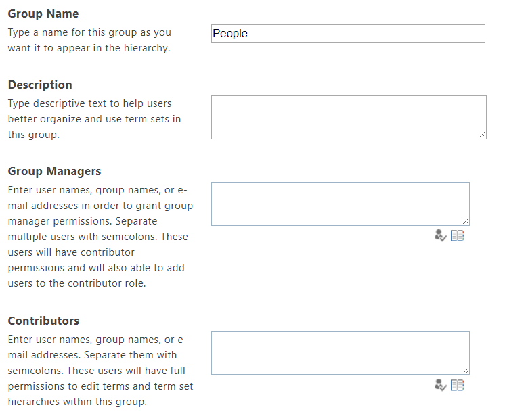505x420 pixels.
Task: Click the Group Managers box resize grip
Action: click(466, 221)
